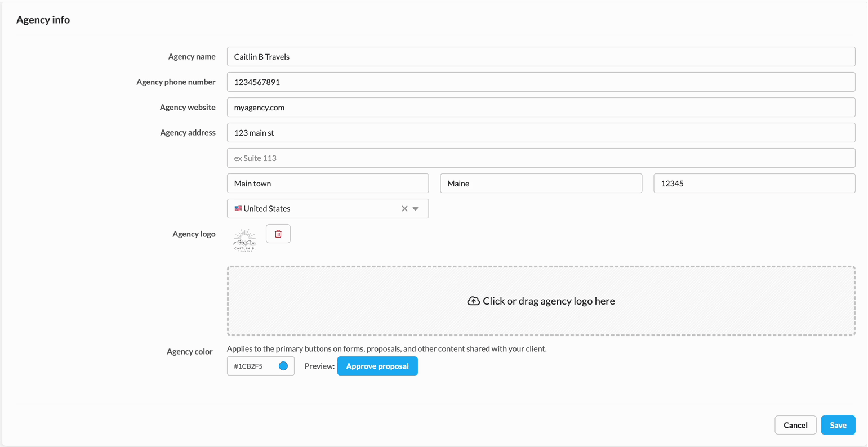Focus the empty suite address line field

[541, 158]
